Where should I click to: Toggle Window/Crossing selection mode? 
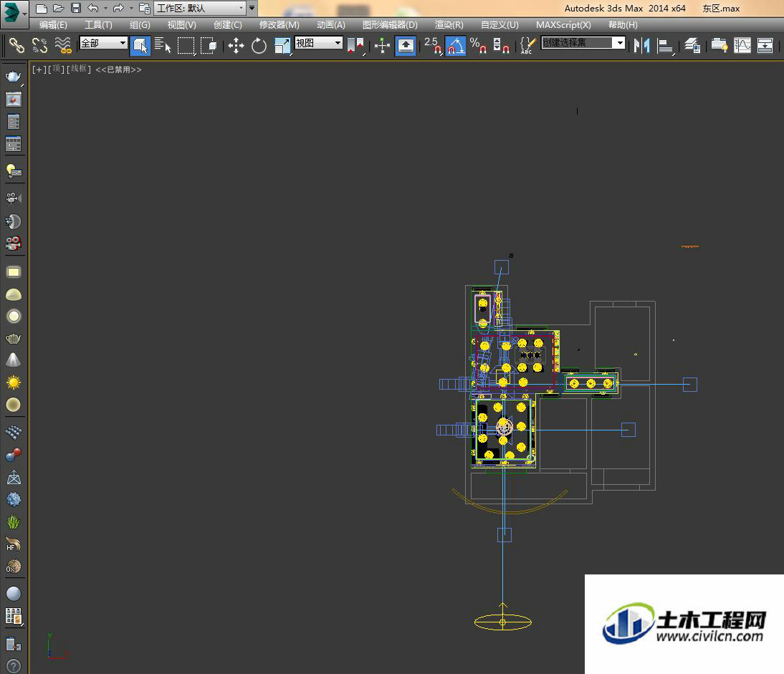coord(209,45)
